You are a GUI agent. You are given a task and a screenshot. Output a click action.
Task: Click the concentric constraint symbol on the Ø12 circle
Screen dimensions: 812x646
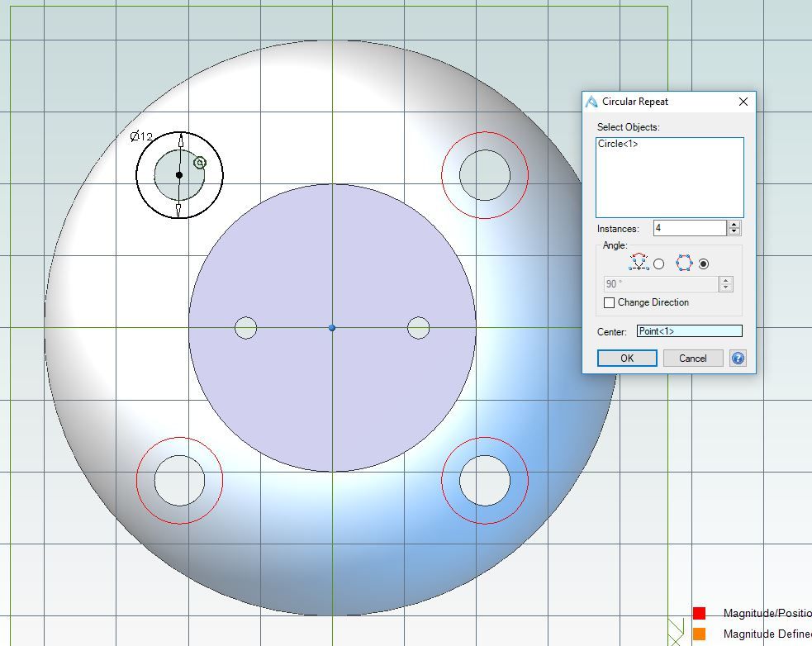coord(200,163)
